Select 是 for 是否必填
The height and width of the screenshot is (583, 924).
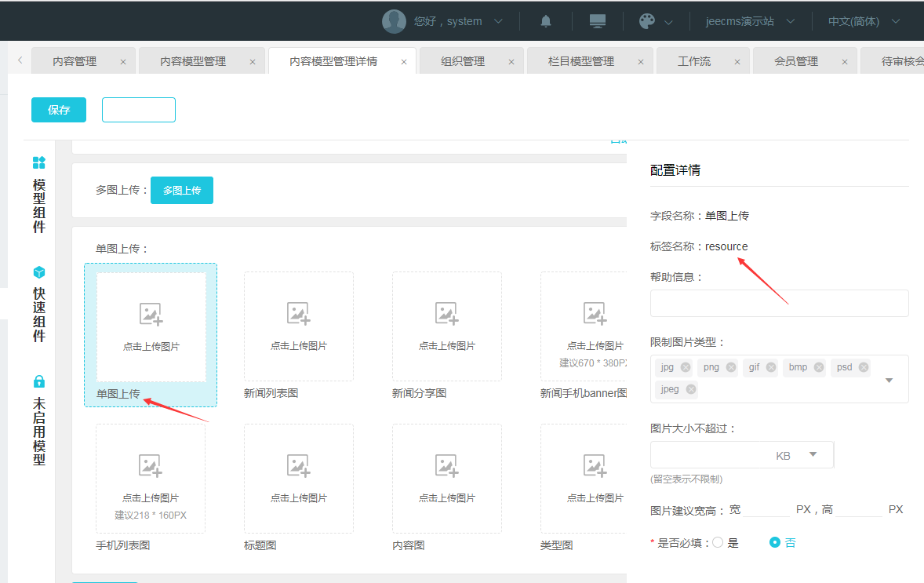(718, 542)
